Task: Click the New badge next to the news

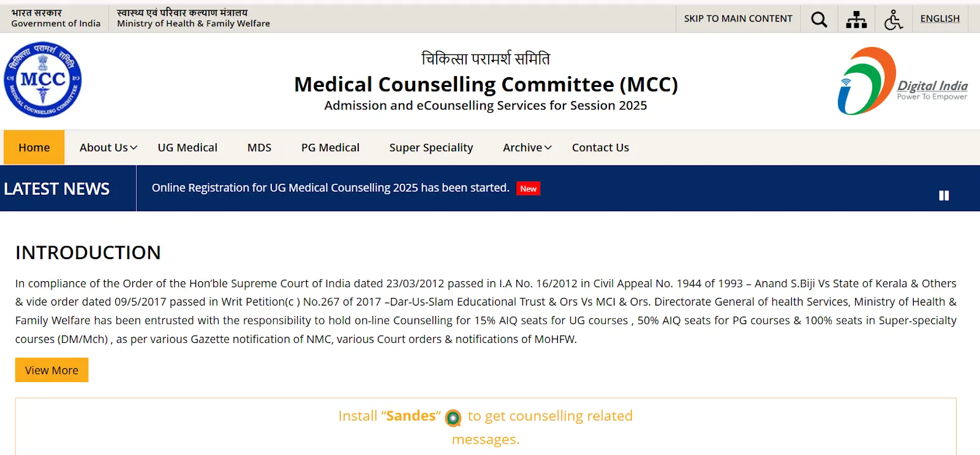Action: tap(527, 189)
